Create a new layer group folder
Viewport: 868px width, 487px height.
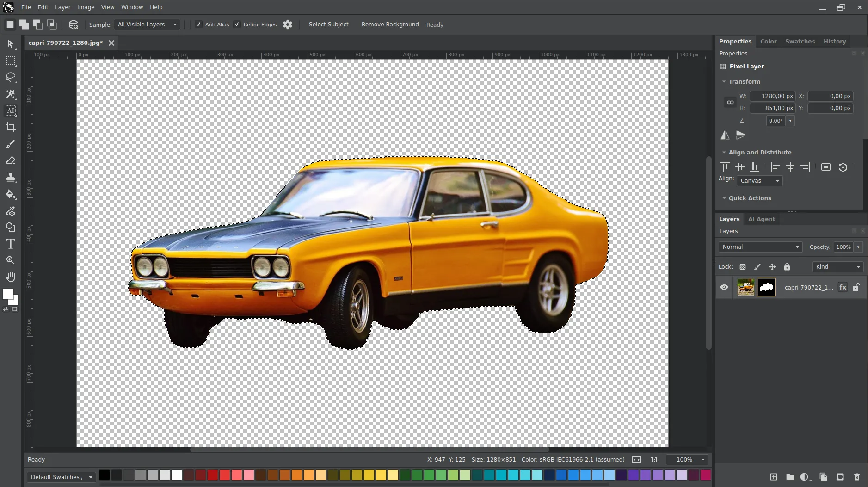[790, 477]
